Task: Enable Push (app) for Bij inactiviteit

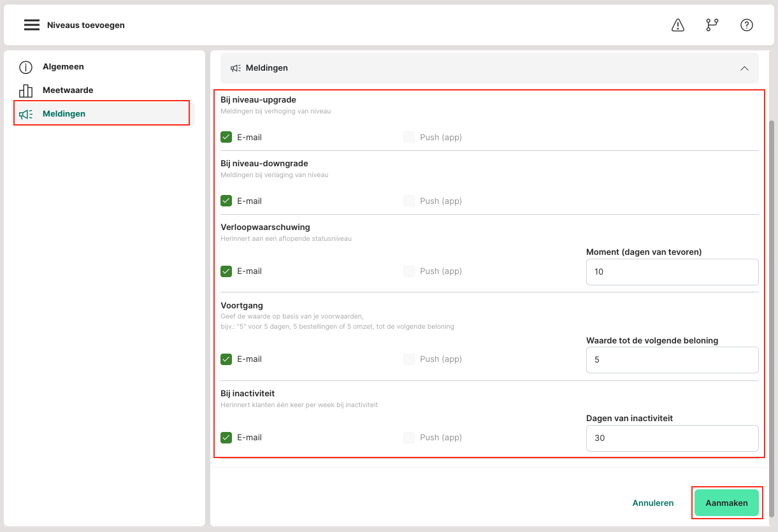Action: 409,438
